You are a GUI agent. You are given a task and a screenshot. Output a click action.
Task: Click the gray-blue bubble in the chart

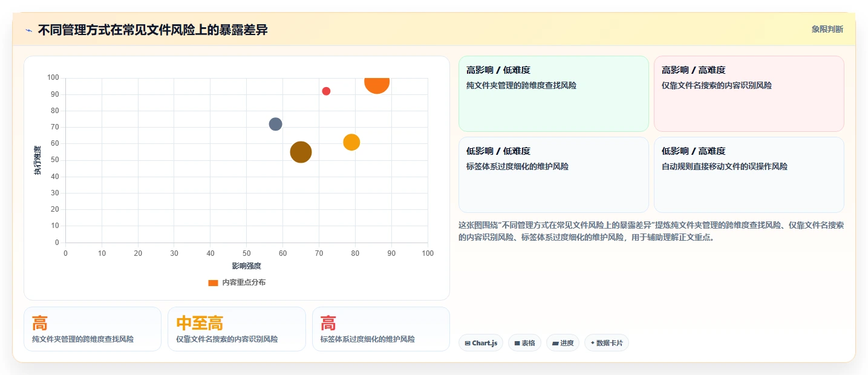[x=275, y=124]
